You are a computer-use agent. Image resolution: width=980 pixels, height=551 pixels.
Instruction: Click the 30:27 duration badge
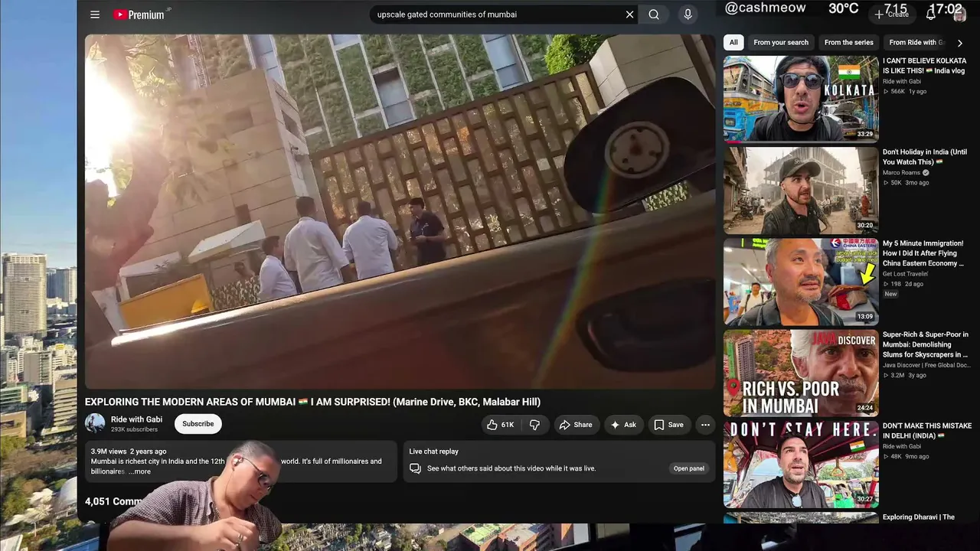864,500
